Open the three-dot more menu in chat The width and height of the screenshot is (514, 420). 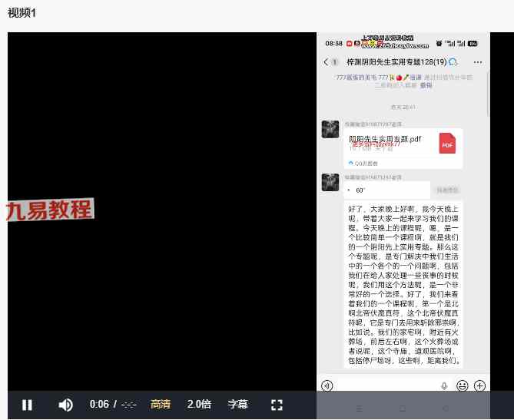[x=478, y=62]
